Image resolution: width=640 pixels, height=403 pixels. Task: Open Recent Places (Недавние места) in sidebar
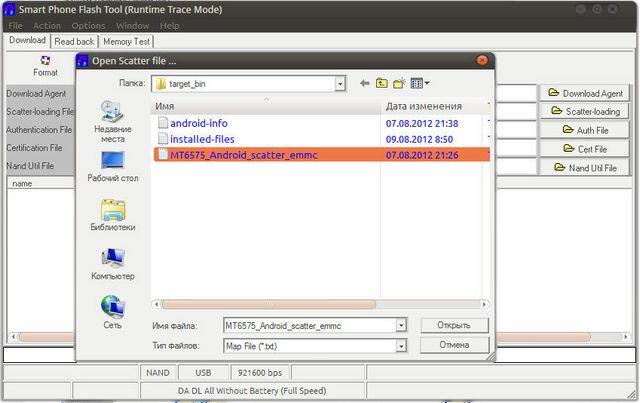pyautogui.click(x=112, y=121)
